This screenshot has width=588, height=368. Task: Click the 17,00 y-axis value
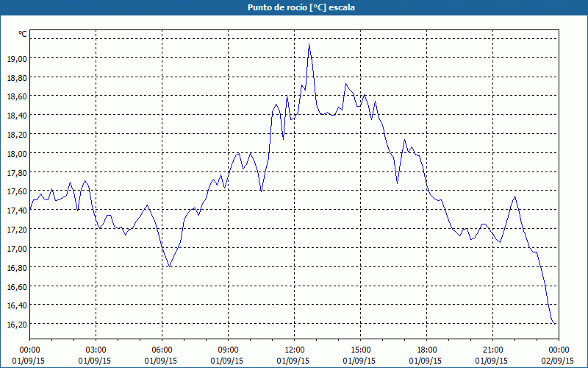(17, 248)
